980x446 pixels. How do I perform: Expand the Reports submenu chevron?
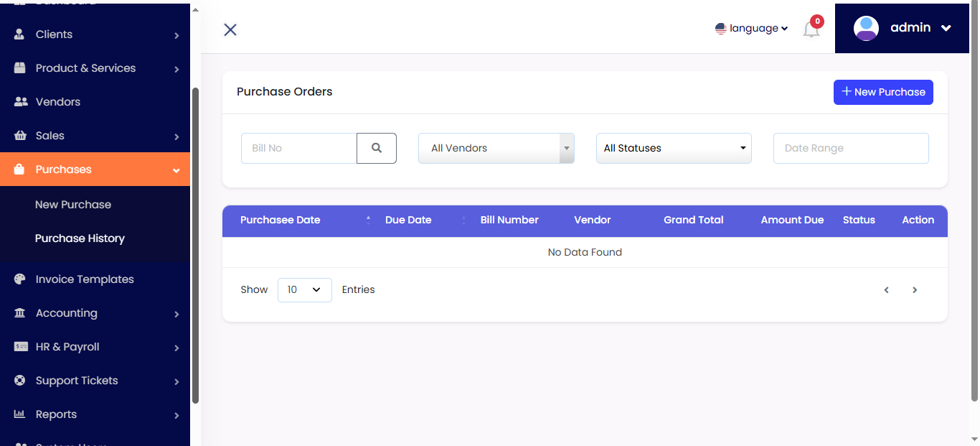click(176, 415)
